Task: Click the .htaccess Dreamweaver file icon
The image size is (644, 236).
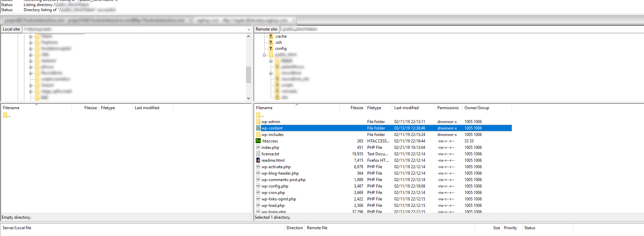Action: tap(258, 141)
